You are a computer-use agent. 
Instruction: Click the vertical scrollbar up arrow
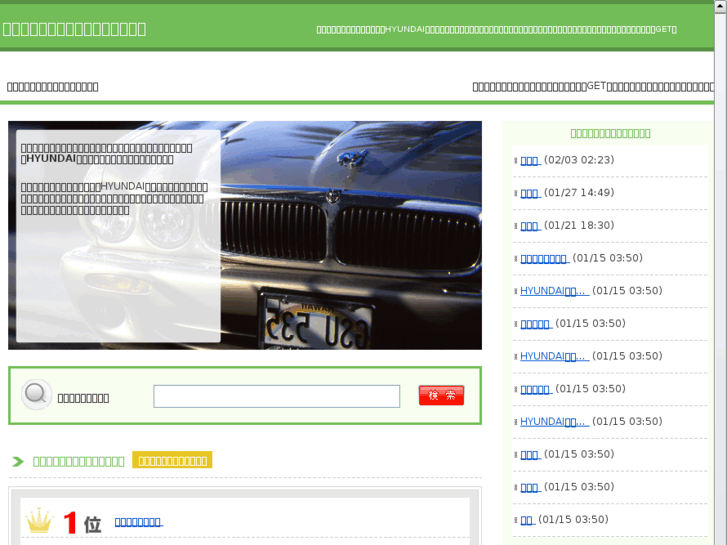pos(721,6)
